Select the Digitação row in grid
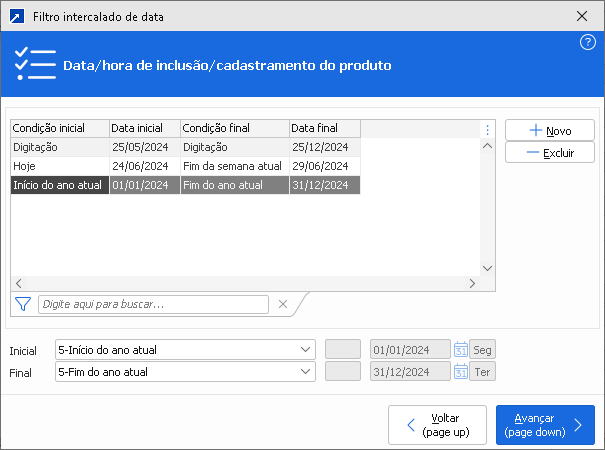Image resolution: width=605 pixels, height=450 pixels. click(60, 147)
